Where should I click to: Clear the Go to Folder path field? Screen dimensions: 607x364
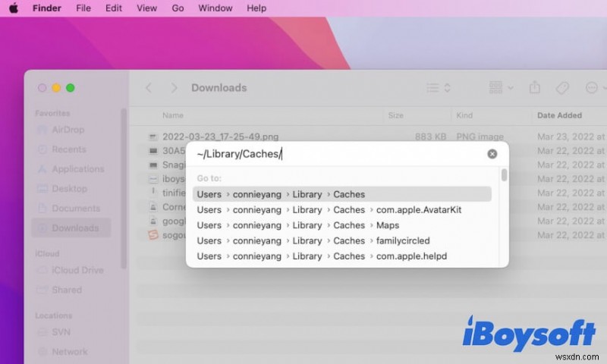492,154
